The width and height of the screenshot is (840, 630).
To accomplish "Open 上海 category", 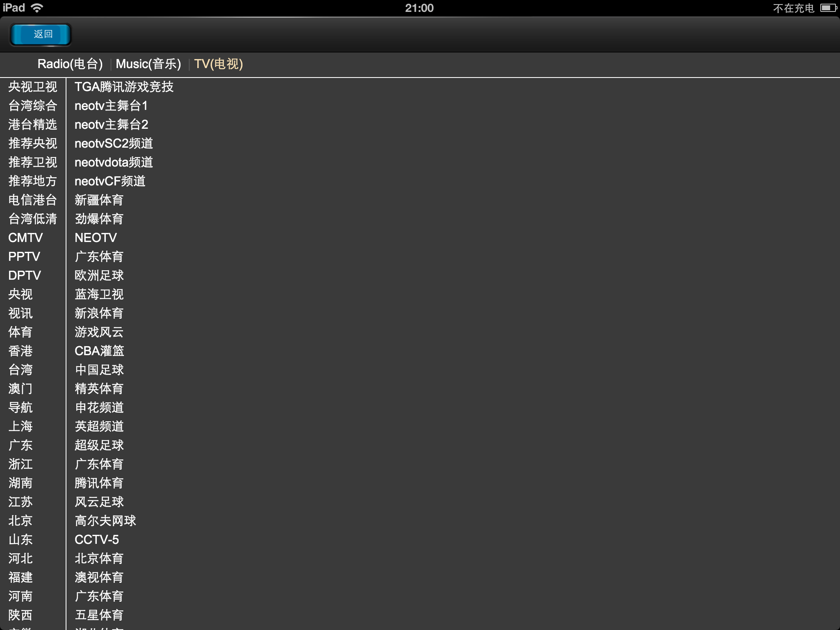I will point(21,427).
